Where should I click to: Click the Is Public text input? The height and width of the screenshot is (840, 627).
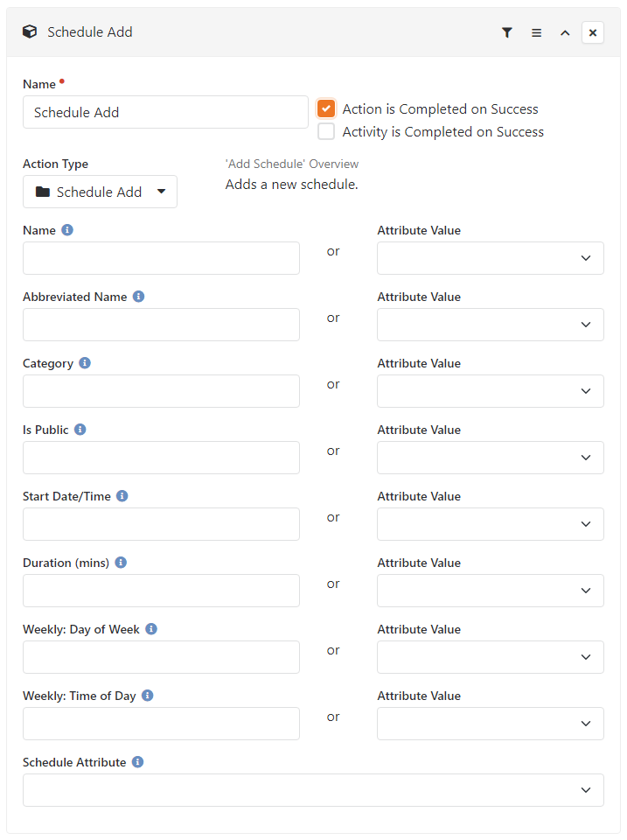(x=161, y=458)
